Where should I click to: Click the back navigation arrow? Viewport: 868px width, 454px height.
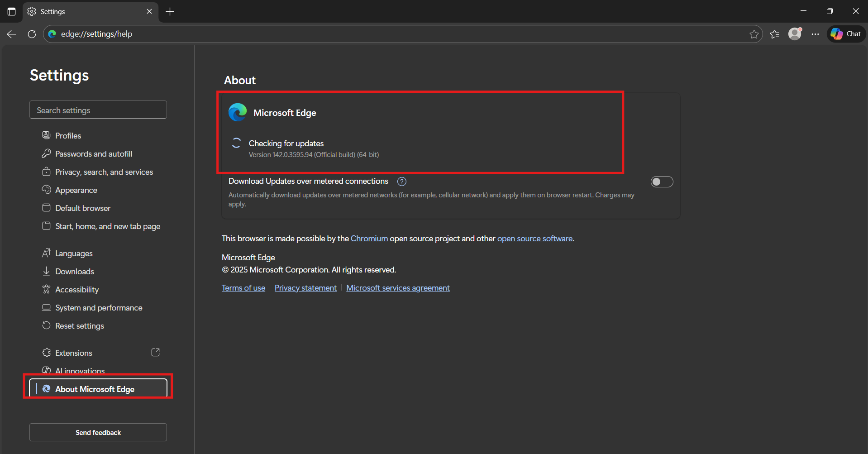point(11,34)
